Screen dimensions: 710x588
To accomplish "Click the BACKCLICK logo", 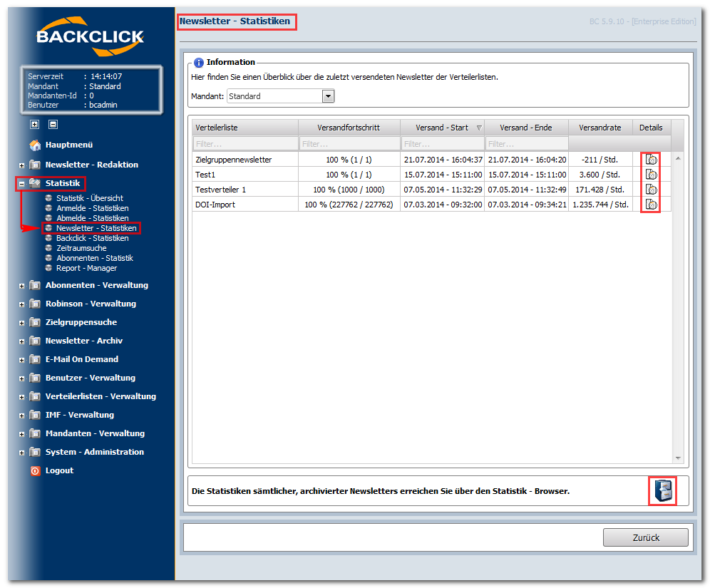I will 90,36.
